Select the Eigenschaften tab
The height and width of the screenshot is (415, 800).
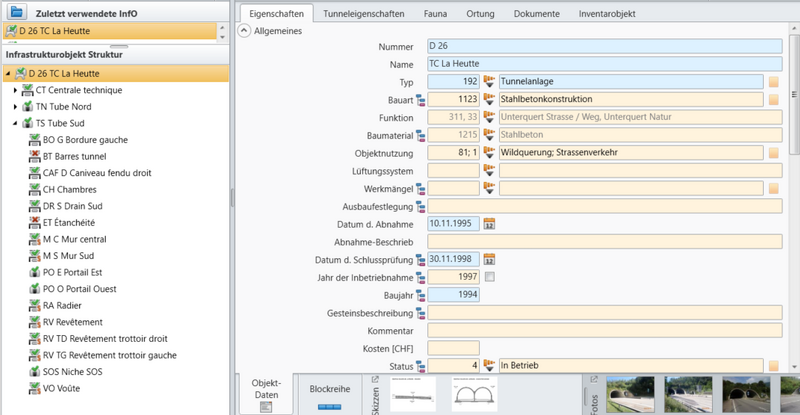click(x=277, y=14)
